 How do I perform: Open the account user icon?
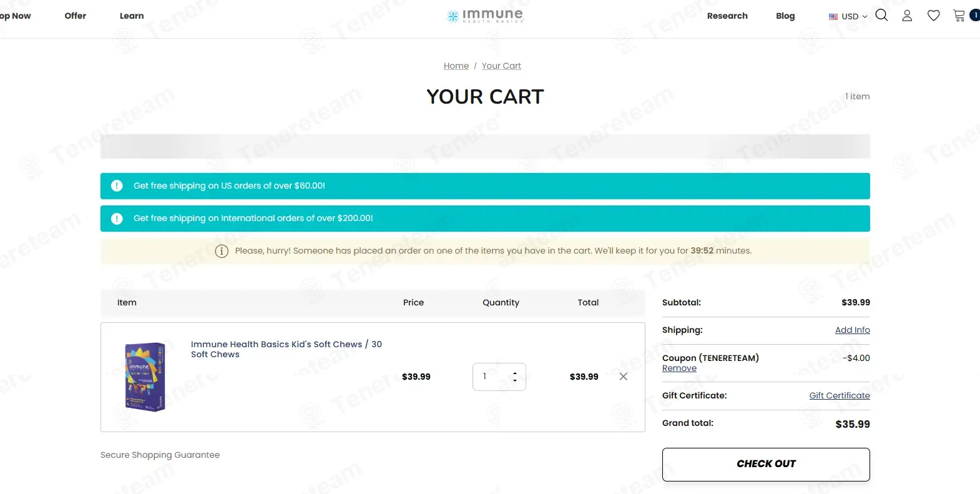(x=907, y=16)
